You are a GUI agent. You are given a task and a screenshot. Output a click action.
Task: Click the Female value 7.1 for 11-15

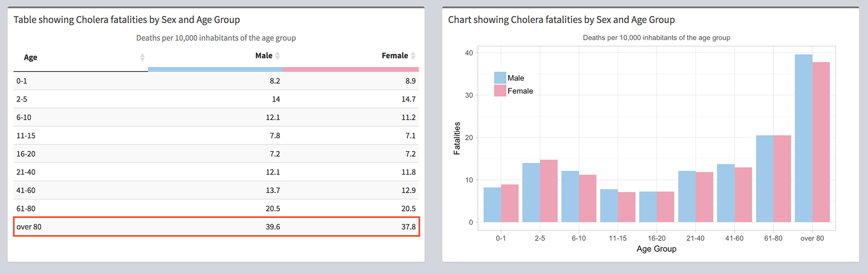click(x=410, y=136)
